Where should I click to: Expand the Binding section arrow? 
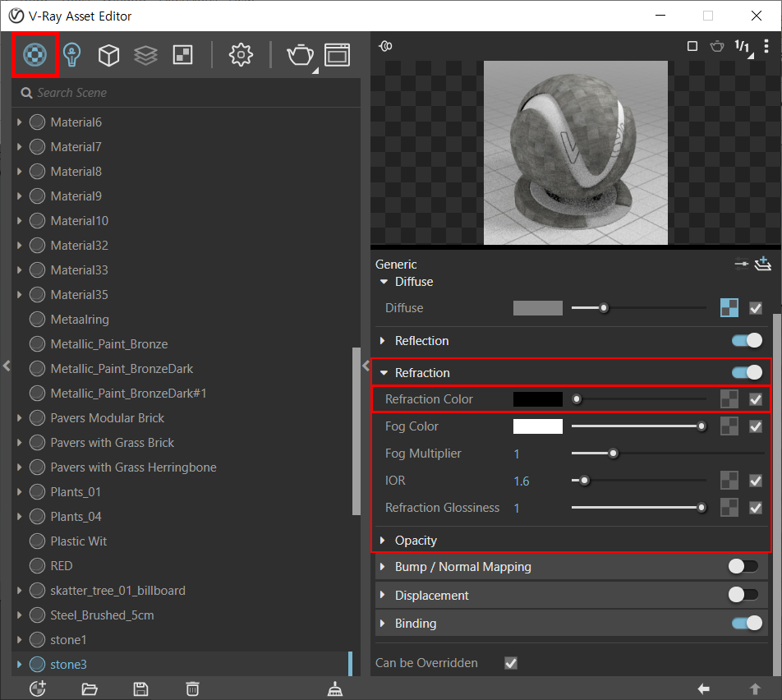pyautogui.click(x=383, y=623)
